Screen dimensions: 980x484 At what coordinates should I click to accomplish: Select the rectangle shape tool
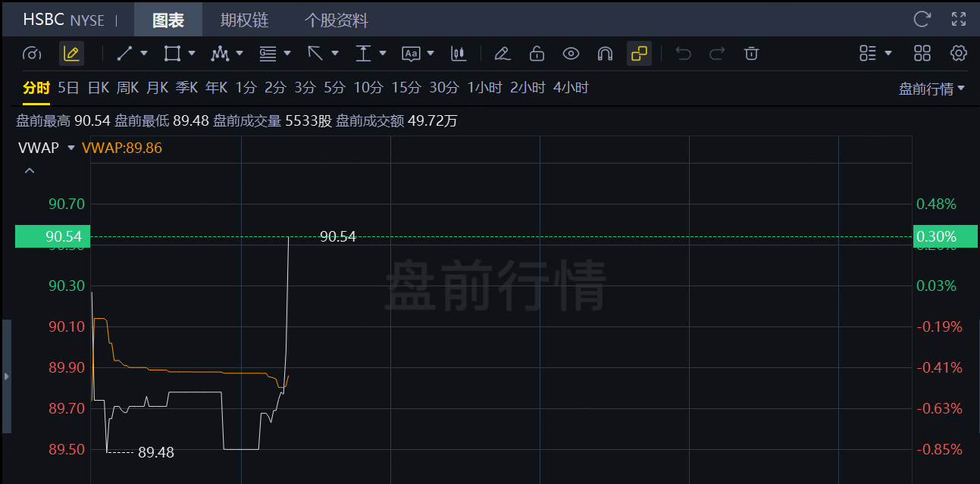pos(172,53)
